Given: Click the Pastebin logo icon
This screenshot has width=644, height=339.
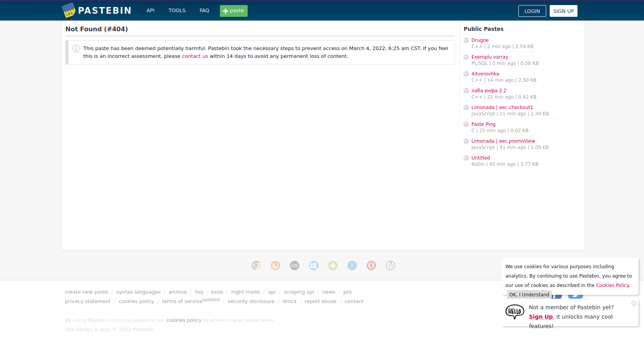Looking at the screenshot, I should click(68, 10).
